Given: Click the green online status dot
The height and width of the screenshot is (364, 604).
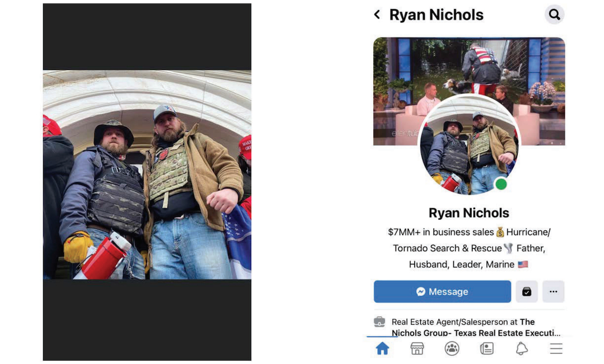Looking at the screenshot, I should point(500,184).
